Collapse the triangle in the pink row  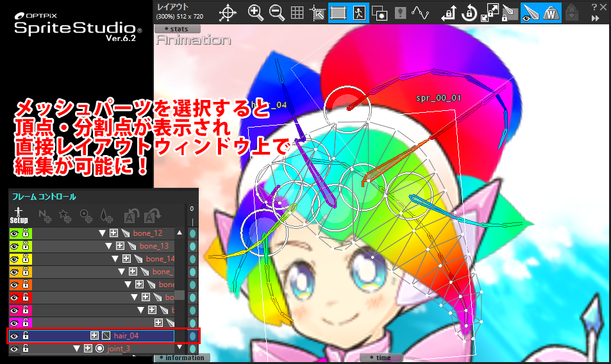pyautogui.click(x=140, y=310)
